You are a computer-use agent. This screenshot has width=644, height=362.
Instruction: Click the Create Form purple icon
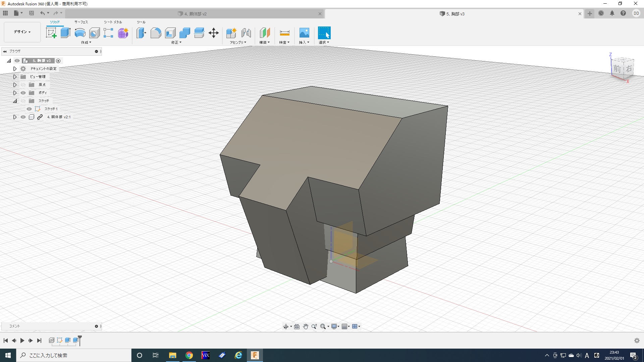pyautogui.click(x=123, y=33)
